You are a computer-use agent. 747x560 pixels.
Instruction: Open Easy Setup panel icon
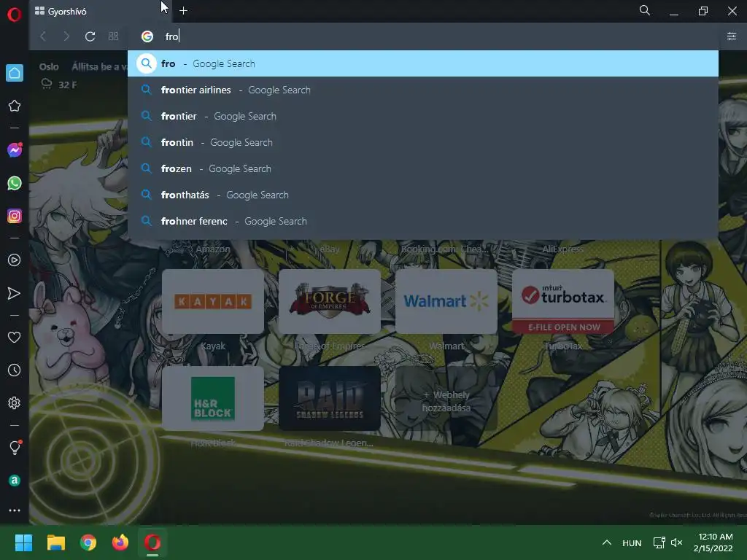point(731,36)
